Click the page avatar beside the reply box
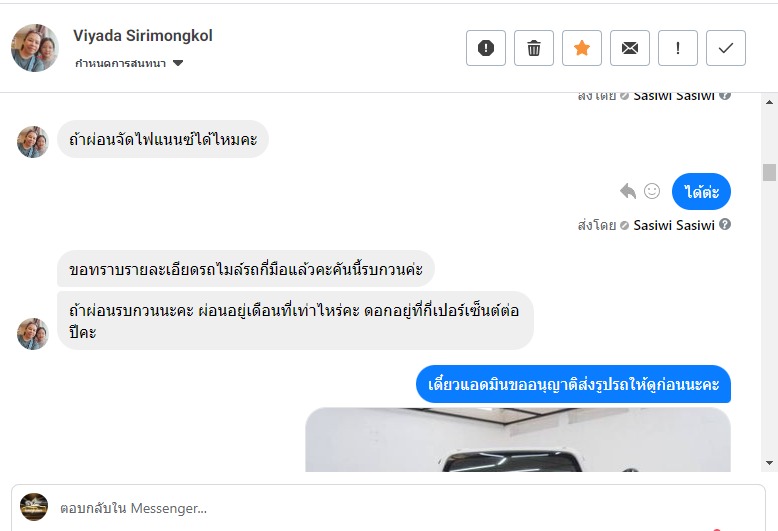This screenshot has height=531, width=778. coord(34,507)
